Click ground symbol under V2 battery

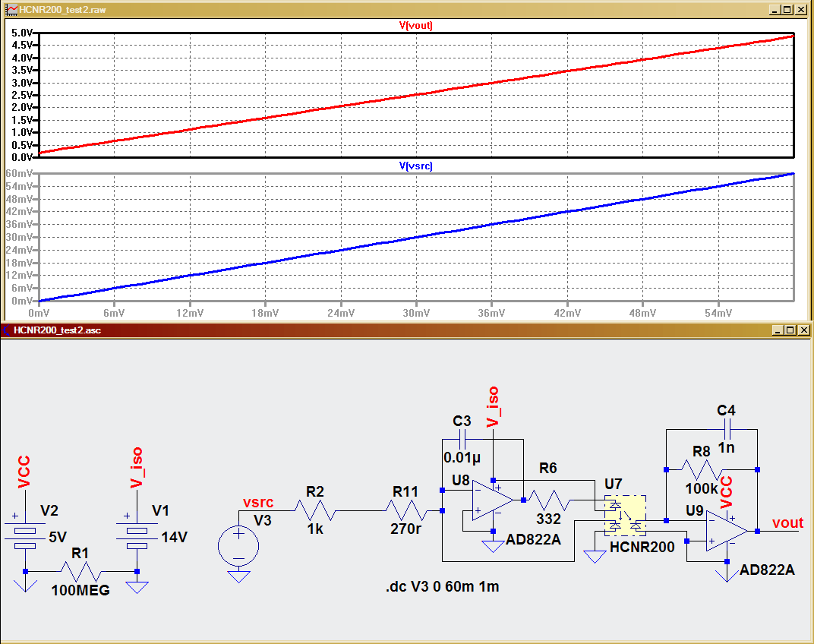point(25,586)
